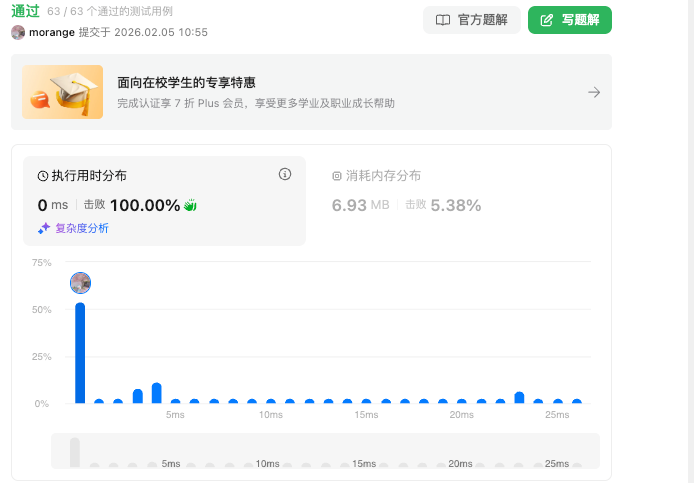Click the bar just before the 5ms label
Viewport: 694px width, 483px height.
coord(157,393)
